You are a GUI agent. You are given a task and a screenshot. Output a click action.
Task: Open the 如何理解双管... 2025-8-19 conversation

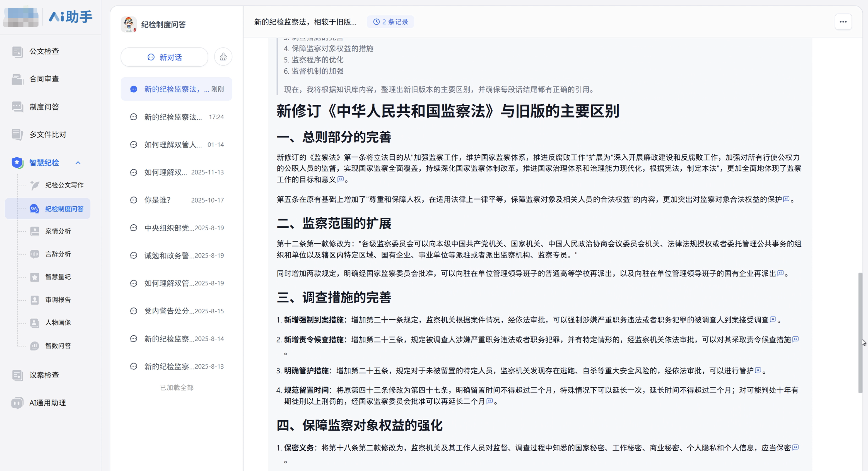click(x=177, y=283)
